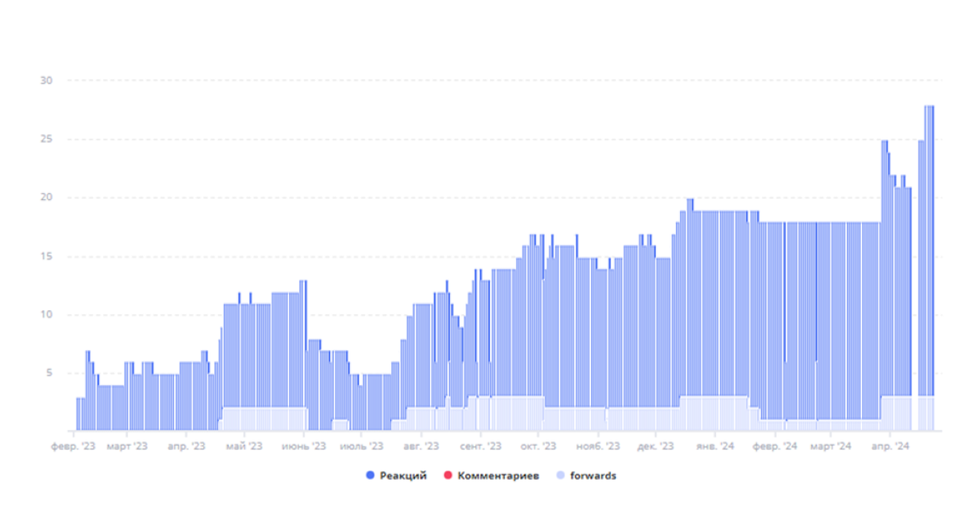This screenshot has height=514, width=980.
Task: Select the март '24 x-axis label
Action: click(x=832, y=446)
